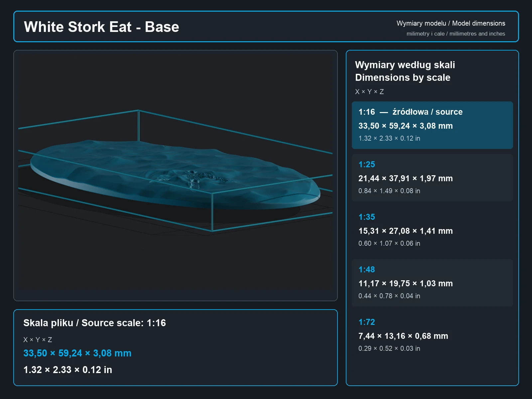The height and width of the screenshot is (399, 532).
Task: Click the 0.29 × 0.52 × 0.03 in text
Action: 389,348
